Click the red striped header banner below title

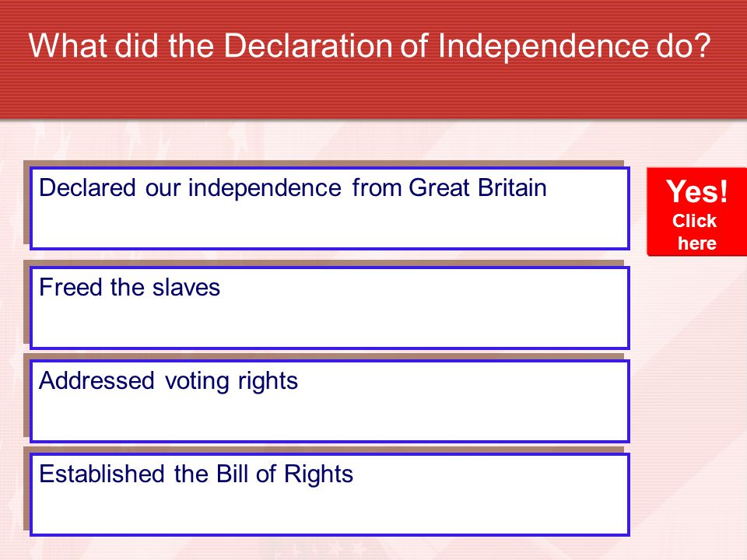373,93
